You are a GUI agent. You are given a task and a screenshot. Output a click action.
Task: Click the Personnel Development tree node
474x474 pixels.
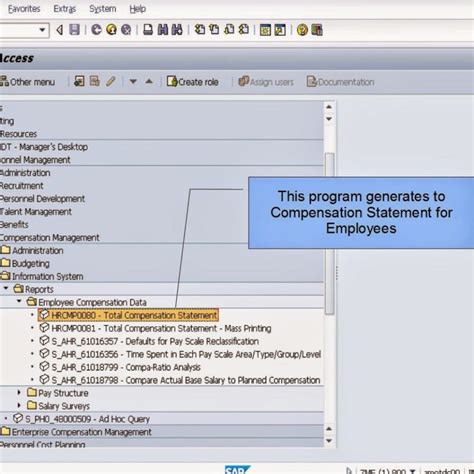click(42, 199)
